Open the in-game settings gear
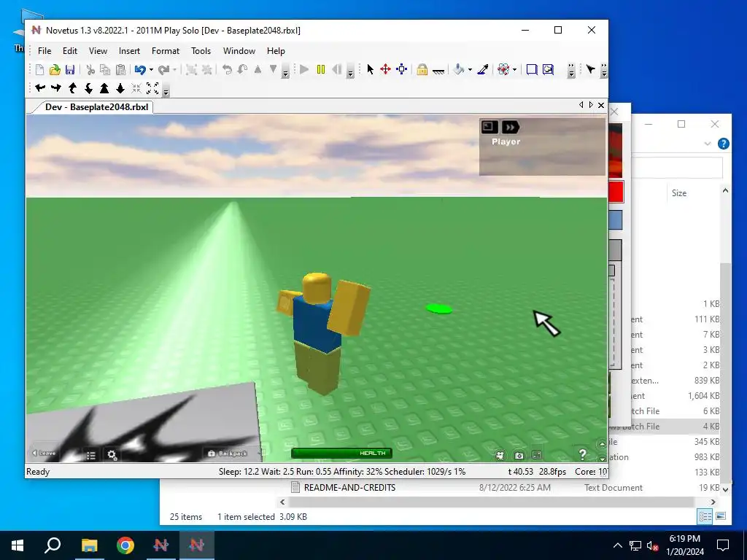The image size is (747, 560). 112,455
